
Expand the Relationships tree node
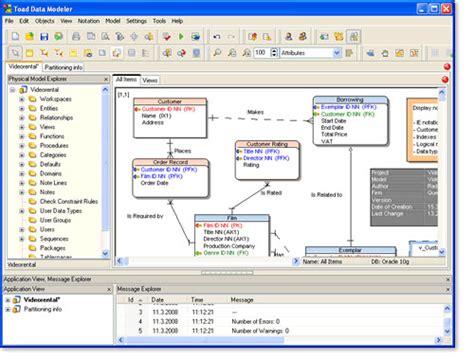[x=22, y=118]
